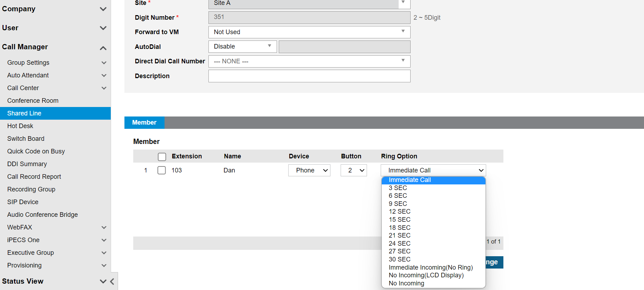Expand the Status View chevron
This screenshot has height=290, width=644.
pos(103,281)
